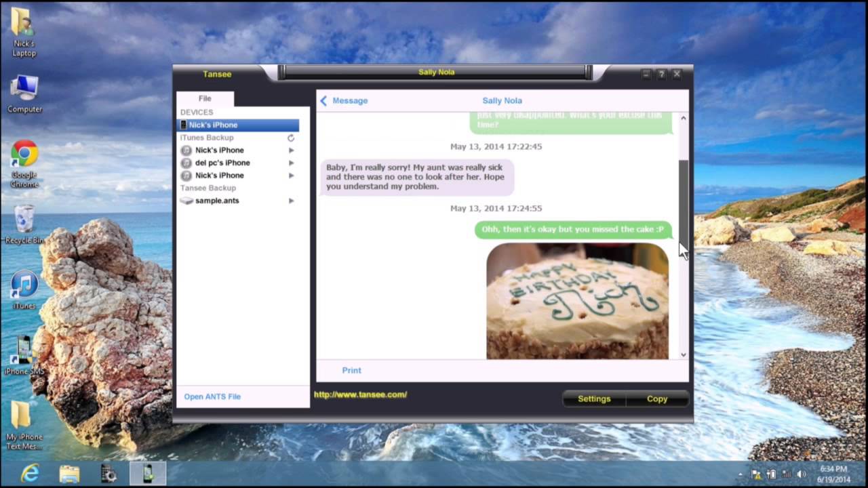Click the May 13, 2014 17:24:55 timestamp
Viewport: 868px width, 488px height.
pos(496,208)
